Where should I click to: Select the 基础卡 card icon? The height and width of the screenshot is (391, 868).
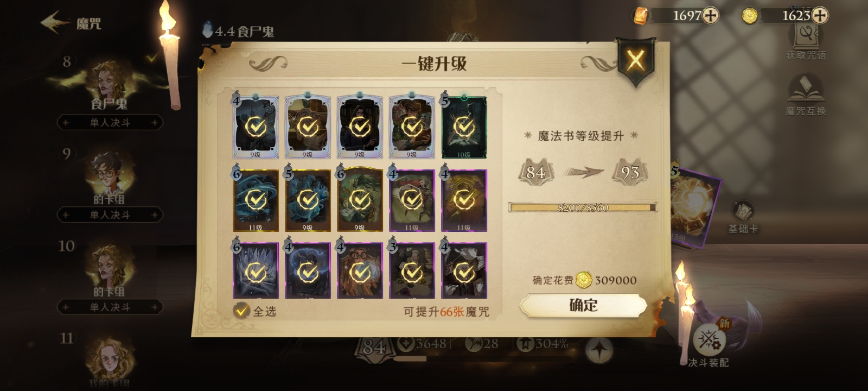pos(743,217)
